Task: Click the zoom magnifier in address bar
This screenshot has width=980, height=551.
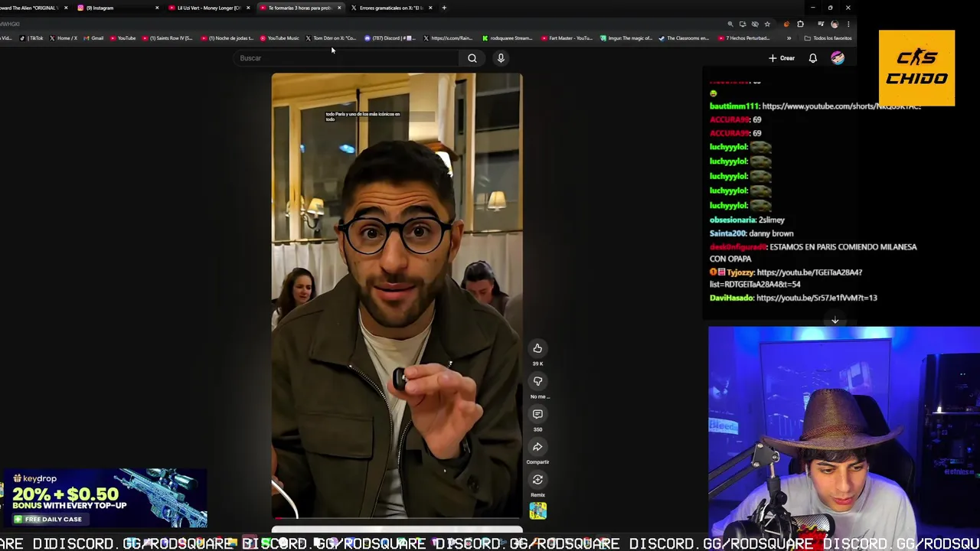Action: pos(730,24)
